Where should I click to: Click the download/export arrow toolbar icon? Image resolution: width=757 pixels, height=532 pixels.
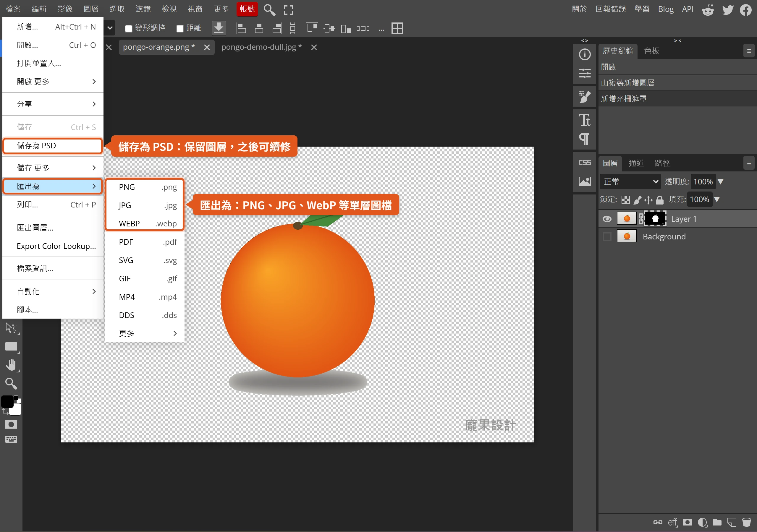click(x=219, y=28)
